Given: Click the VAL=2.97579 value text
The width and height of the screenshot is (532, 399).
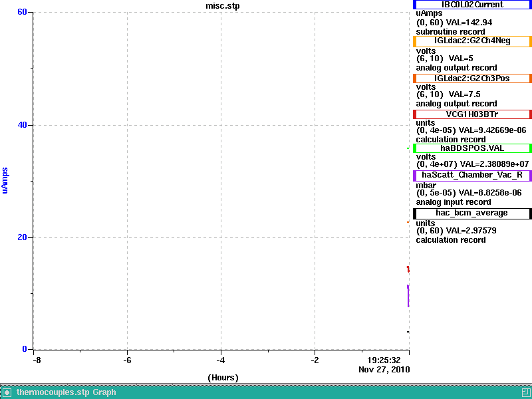Looking at the screenshot, I should click(471, 231).
